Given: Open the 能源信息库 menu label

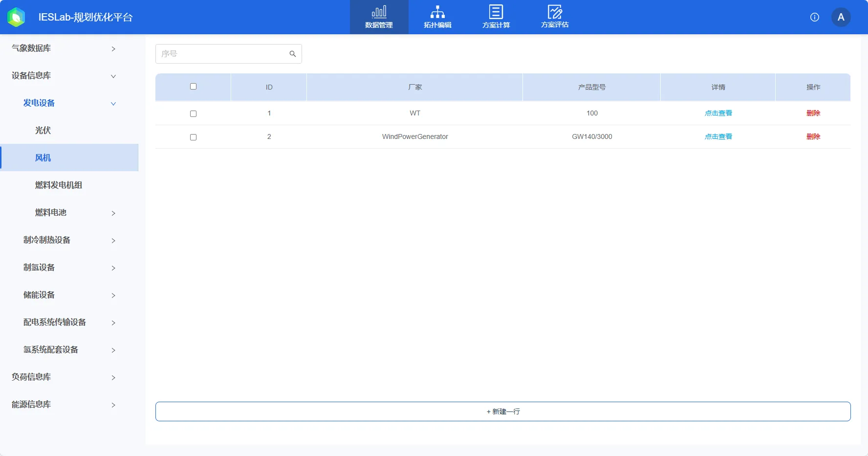Looking at the screenshot, I should click(31, 404).
